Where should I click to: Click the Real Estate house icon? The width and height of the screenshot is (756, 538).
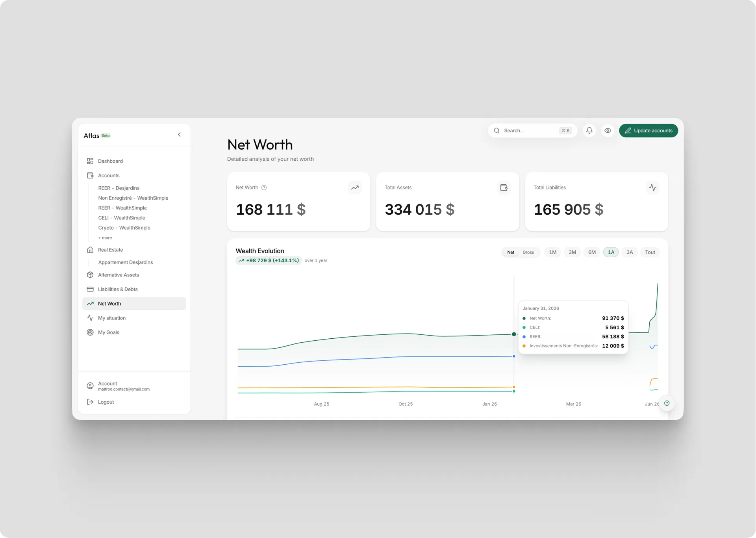point(90,250)
